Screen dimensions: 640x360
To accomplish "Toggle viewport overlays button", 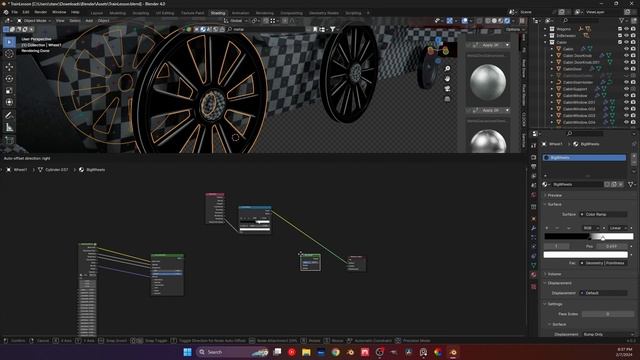I will pos(464,21).
